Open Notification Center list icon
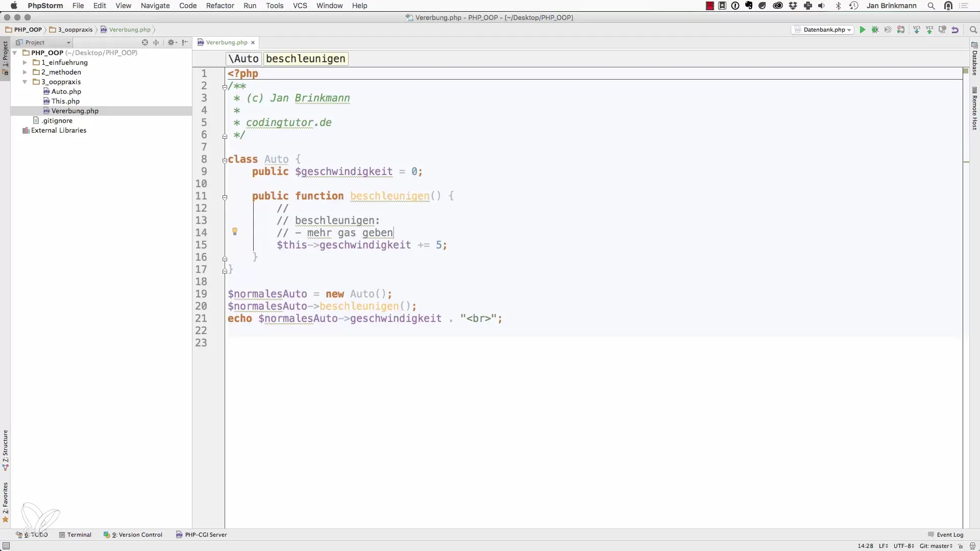The width and height of the screenshot is (980, 551). click(x=964, y=6)
